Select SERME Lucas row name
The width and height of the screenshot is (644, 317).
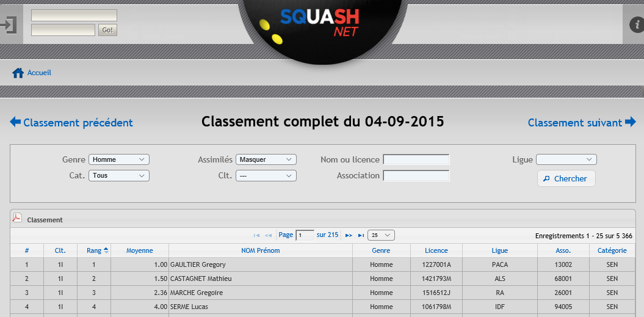click(189, 306)
